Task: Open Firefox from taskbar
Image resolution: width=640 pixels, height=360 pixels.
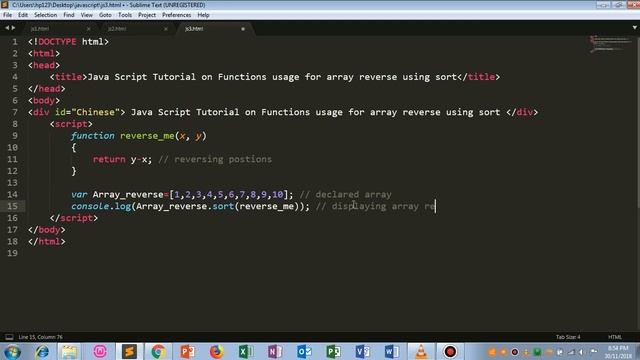Action: coord(217,352)
